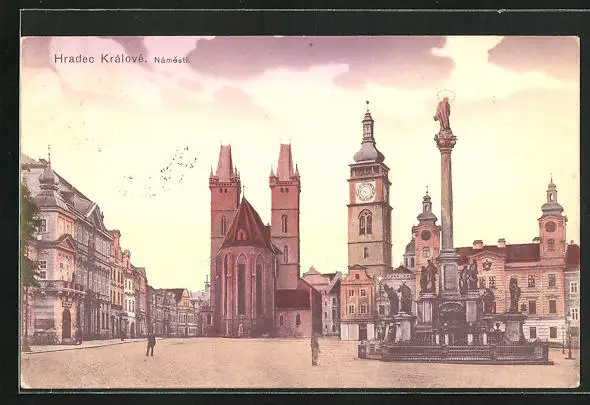
Task: Click the arched doorway of left corner building
Action: click(x=67, y=324)
